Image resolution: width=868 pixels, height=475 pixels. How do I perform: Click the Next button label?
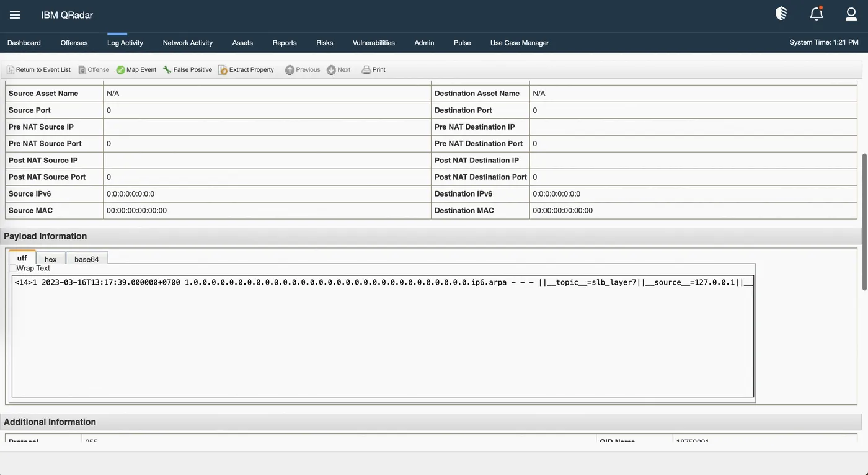pyautogui.click(x=344, y=70)
